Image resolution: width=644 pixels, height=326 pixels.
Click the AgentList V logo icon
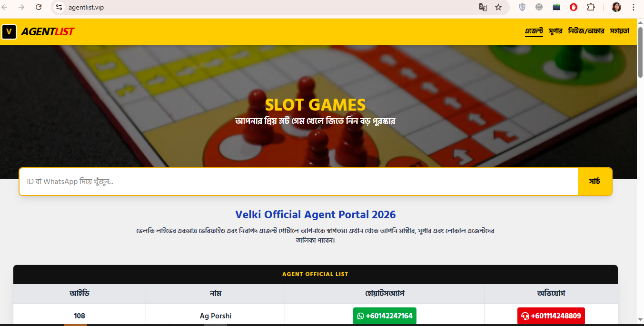[9, 32]
